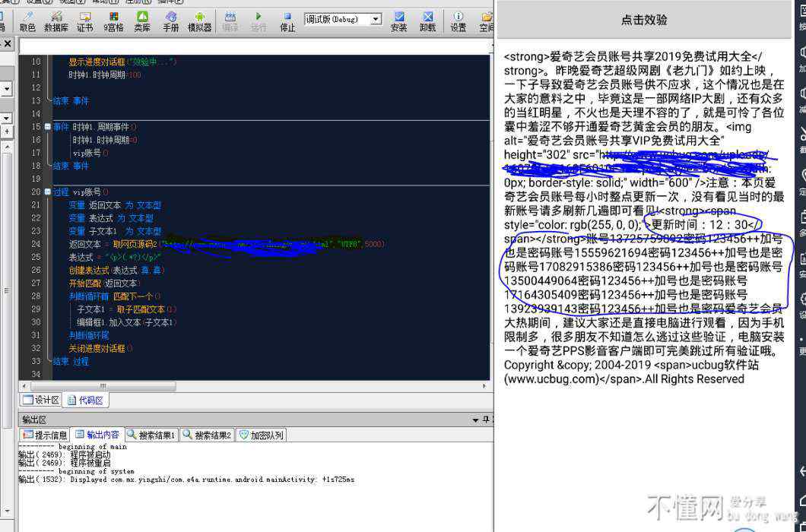Open the 加密队列 tab
This screenshot has height=532, width=806.
[262, 435]
